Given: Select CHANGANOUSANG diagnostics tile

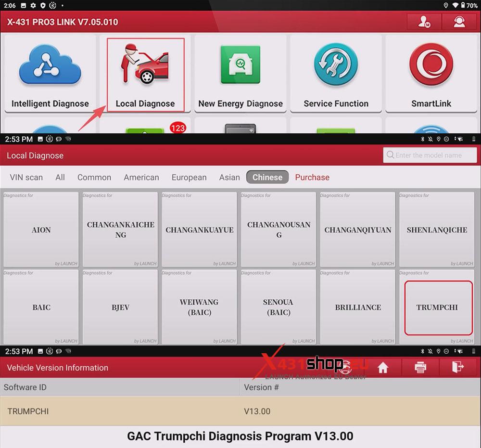Looking at the screenshot, I should (278, 230).
